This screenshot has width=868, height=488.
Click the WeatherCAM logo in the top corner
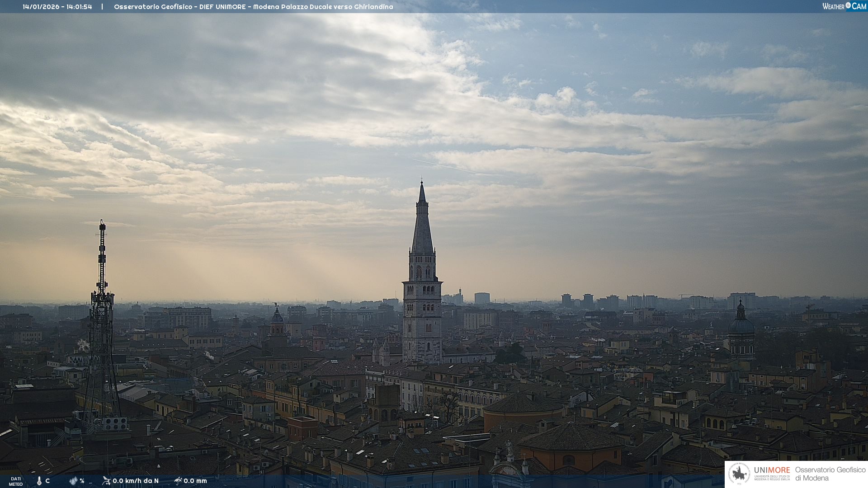click(844, 6)
